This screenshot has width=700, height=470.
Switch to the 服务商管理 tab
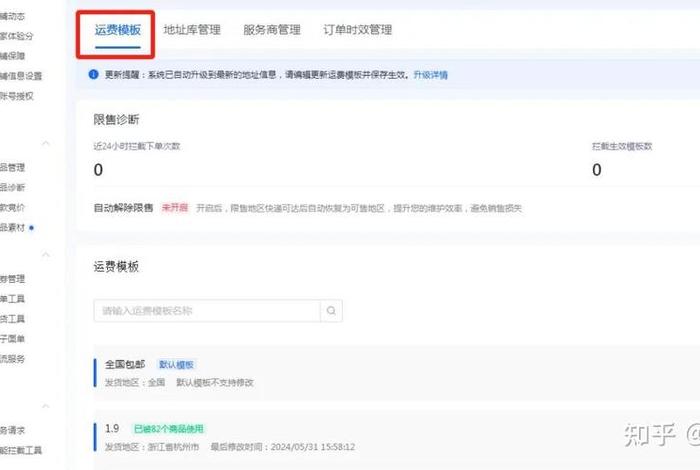271,30
